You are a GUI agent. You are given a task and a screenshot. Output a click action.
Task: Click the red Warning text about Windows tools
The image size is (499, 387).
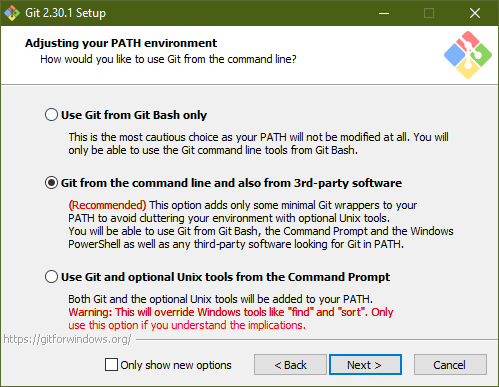click(231, 319)
